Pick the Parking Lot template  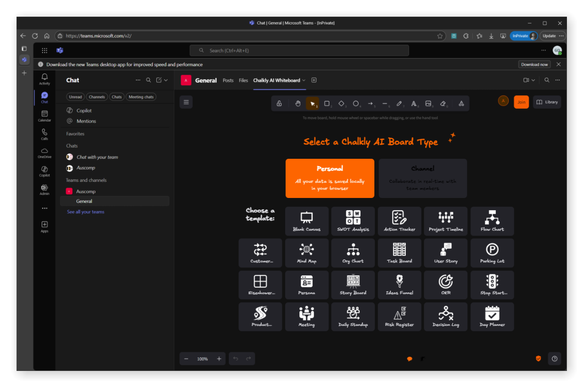coord(492,253)
